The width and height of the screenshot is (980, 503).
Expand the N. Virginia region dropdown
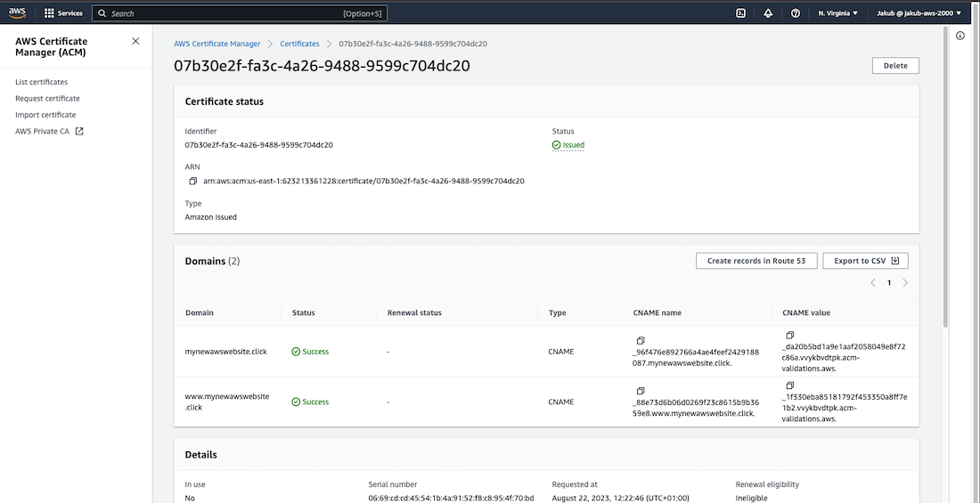pos(837,13)
